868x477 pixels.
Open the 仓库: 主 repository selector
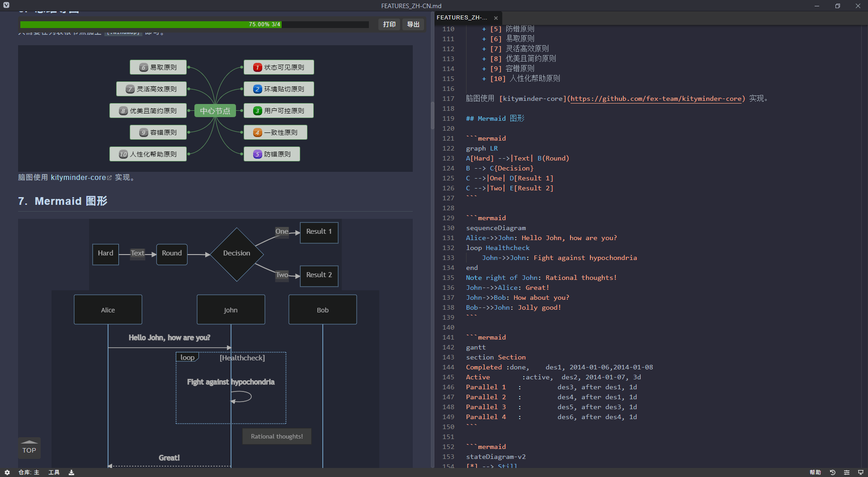(29, 472)
